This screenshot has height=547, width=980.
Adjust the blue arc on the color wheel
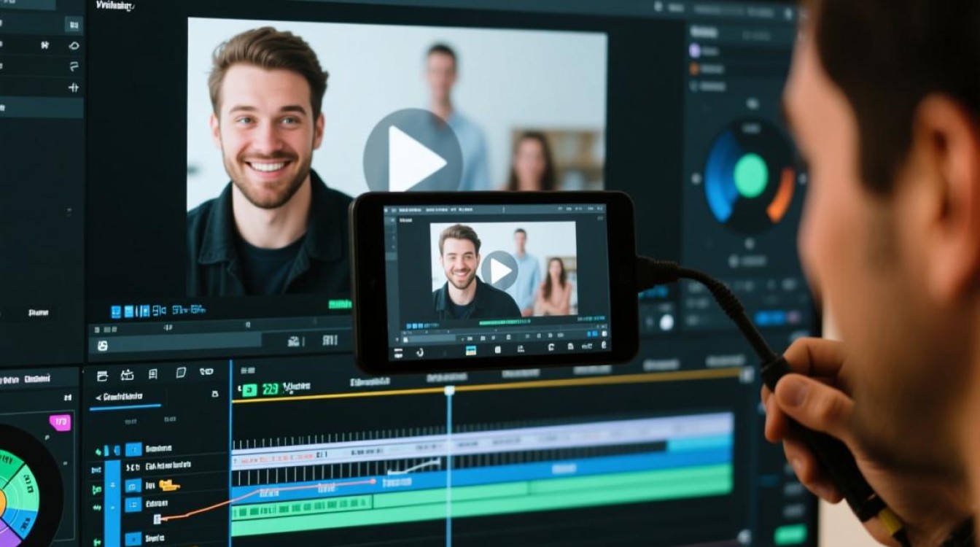pyautogui.click(x=722, y=176)
